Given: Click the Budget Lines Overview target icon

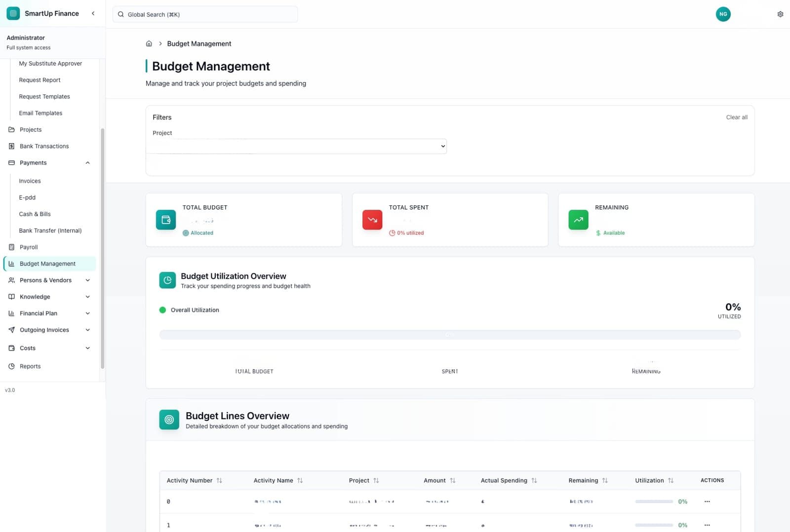Looking at the screenshot, I should pos(169,419).
